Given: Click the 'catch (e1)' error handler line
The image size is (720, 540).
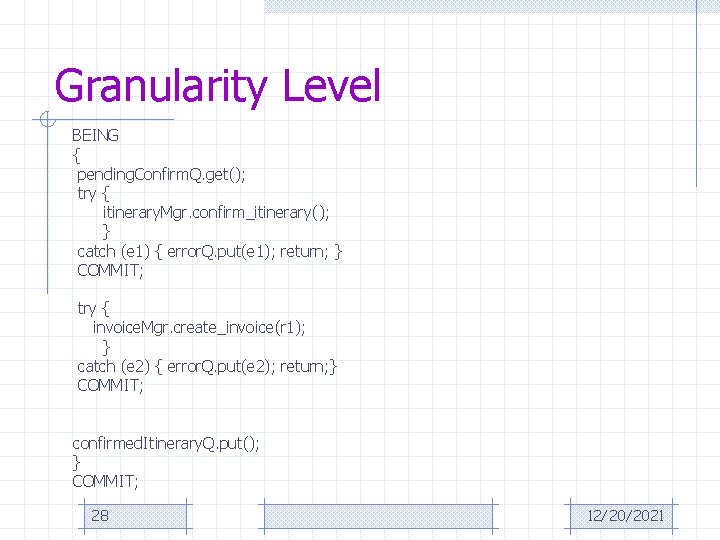Looking at the screenshot, I should pos(209,252).
